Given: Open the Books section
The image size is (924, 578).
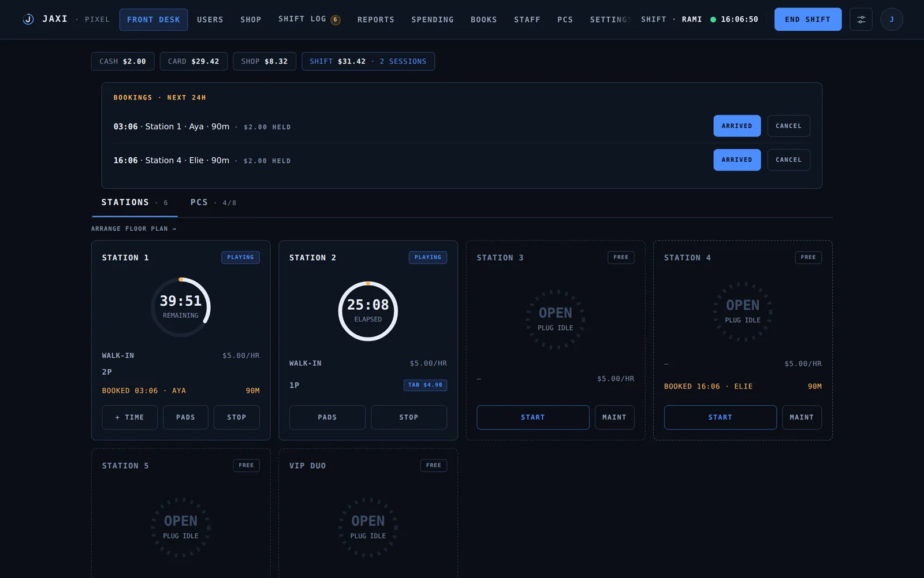Looking at the screenshot, I should pyautogui.click(x=483, y=20).
